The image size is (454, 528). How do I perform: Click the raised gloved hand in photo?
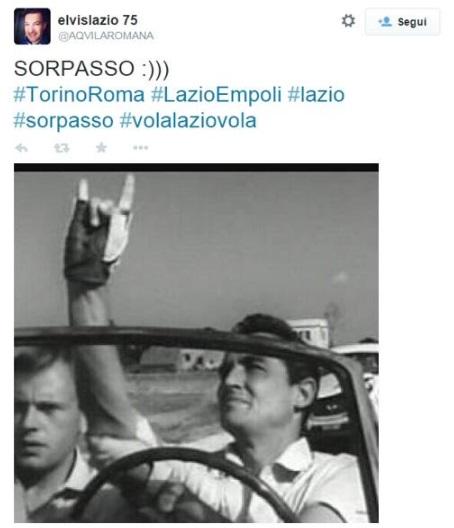98,232
